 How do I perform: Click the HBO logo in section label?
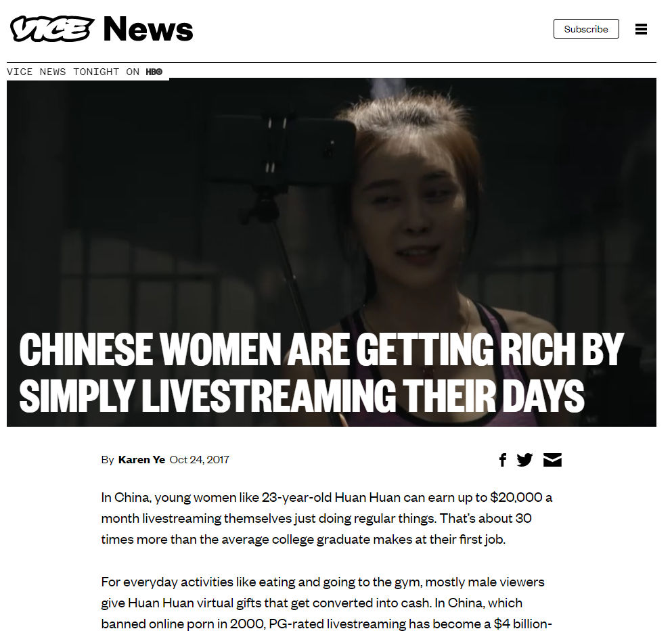point(154,72)
